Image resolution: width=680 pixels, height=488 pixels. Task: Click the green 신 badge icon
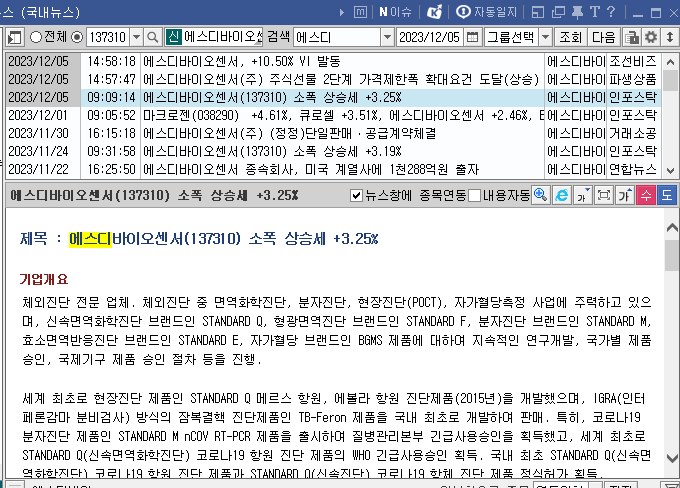[x=173, y=37]
